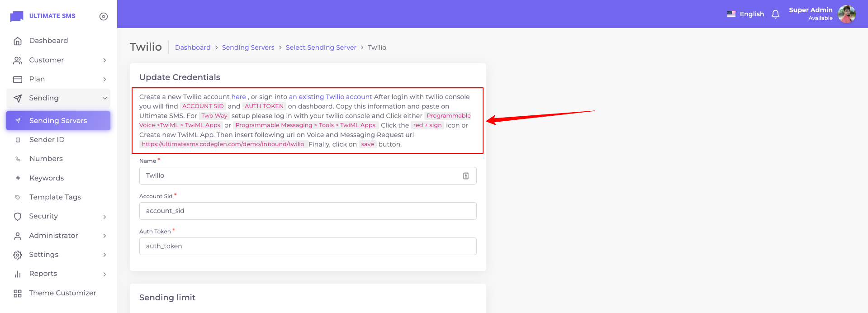Expand the Settings submenu chevron

104,255
